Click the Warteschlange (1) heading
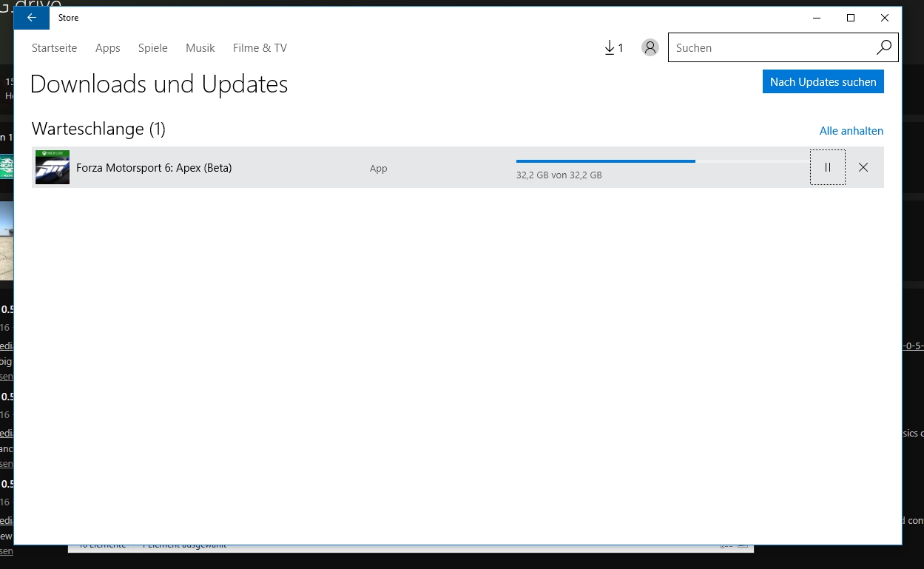The height and width of the screenshot is (569, 924). (98, 129)
